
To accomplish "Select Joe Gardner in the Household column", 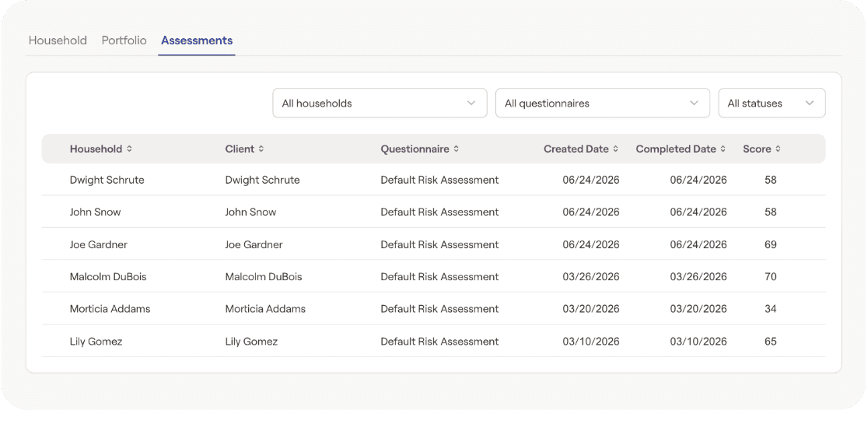I will click(x=99, y=244).
